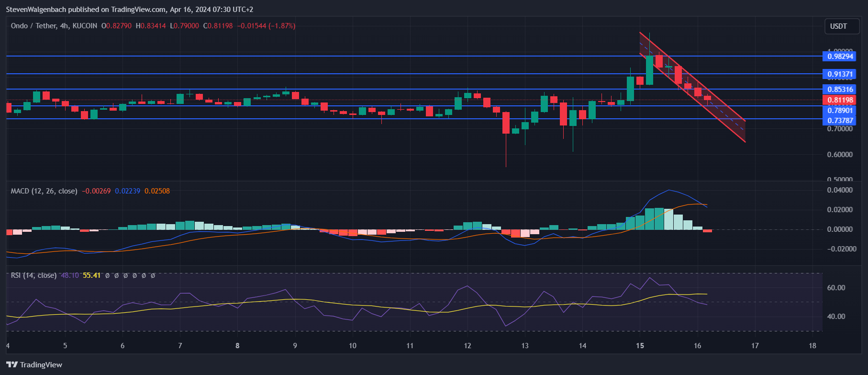This screenshot has width=868, height=375.
Task: Click the MACD line value 0.02239
Action: pyautogui.click(x=128, y=191)
